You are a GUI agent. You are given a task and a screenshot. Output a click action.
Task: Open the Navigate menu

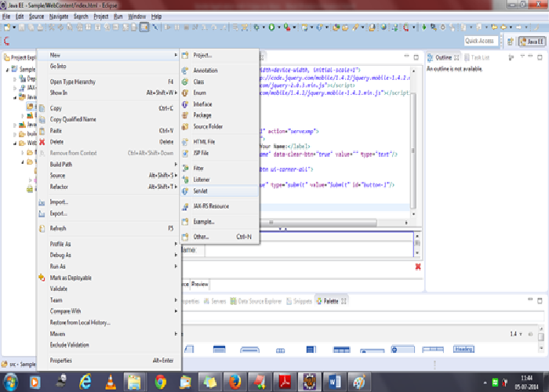coord(59,16)
